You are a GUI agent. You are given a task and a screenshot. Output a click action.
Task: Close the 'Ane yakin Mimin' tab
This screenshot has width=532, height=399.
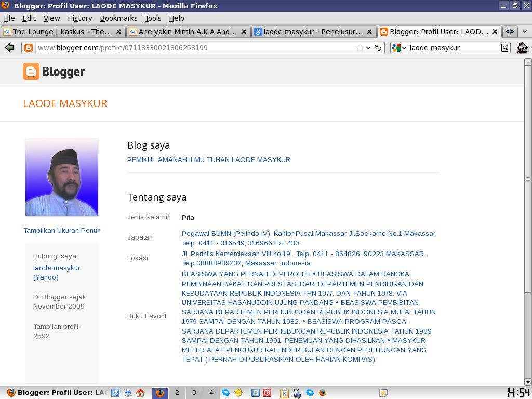tap(244, 32)
